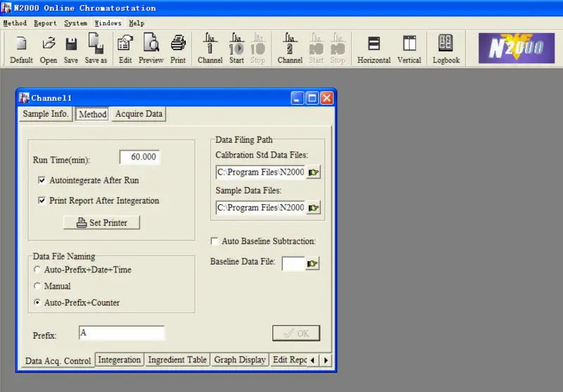Open the Windows menu
Viewport: 563px width, 392px height.
[x=108, y=23]
